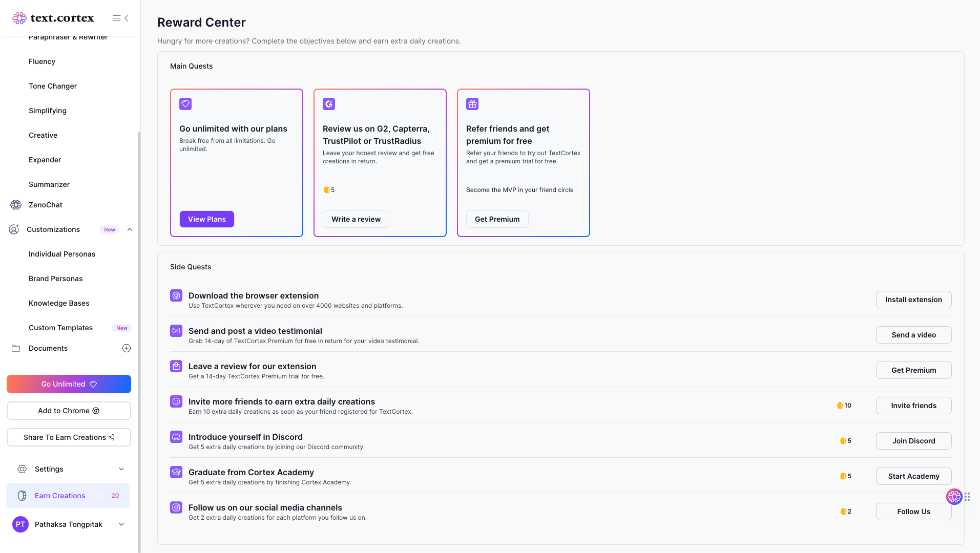Collapse the Customizations section chevron
The image size is (980, 553).
[x=130, y=229]
